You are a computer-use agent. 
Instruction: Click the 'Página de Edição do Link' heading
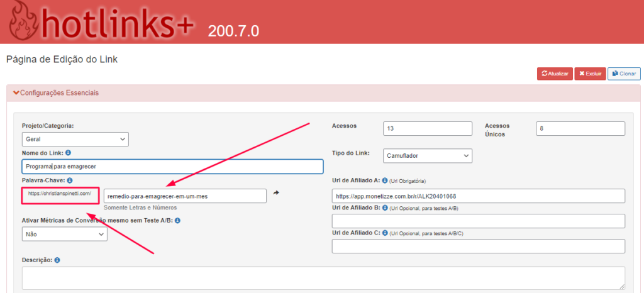tap(62, 60)
